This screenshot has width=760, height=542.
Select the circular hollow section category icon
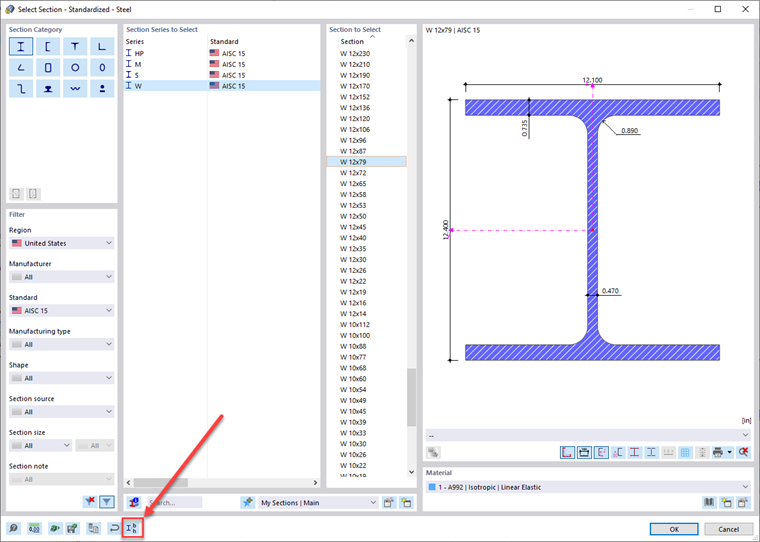coord(75,67)
